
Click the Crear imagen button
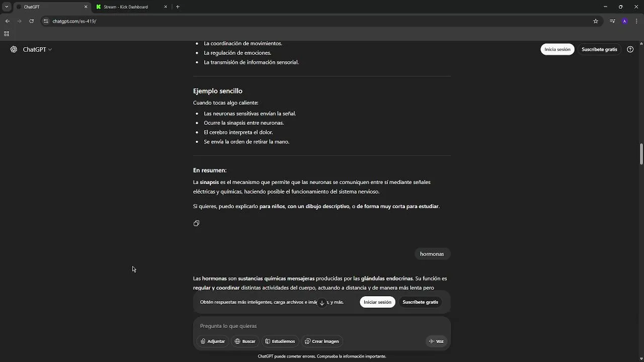click(x=322, y=341)
